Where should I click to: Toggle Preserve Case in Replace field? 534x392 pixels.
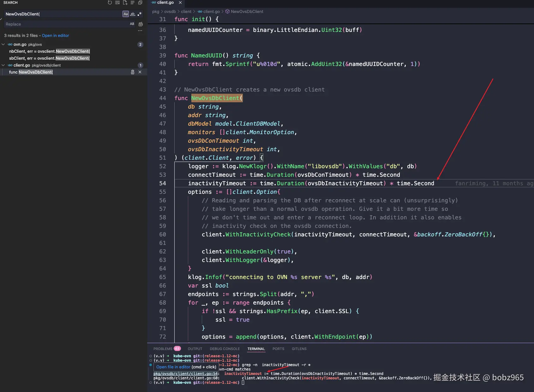[x=132, y=24]
